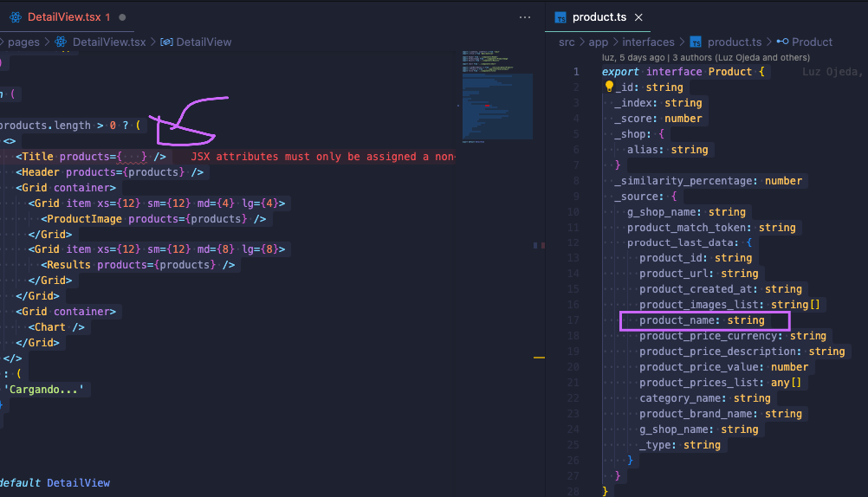This screenshot has height=497, width=868.
Task: Click the 'products.length > 0 ? (' line
Action: (x=70, y=125)
